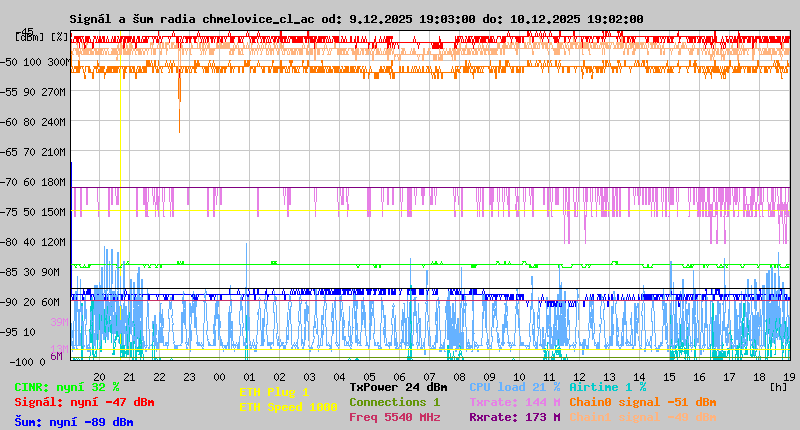
Task: Click the hour '16' x-axis label
Action: click(x=699, y=377)
